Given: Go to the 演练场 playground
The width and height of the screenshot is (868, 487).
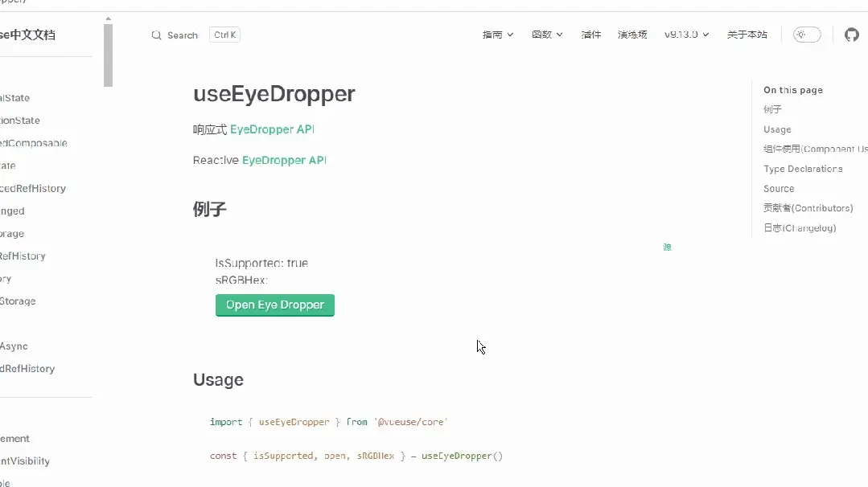Looking at the screenshot, I should point(632,35).
